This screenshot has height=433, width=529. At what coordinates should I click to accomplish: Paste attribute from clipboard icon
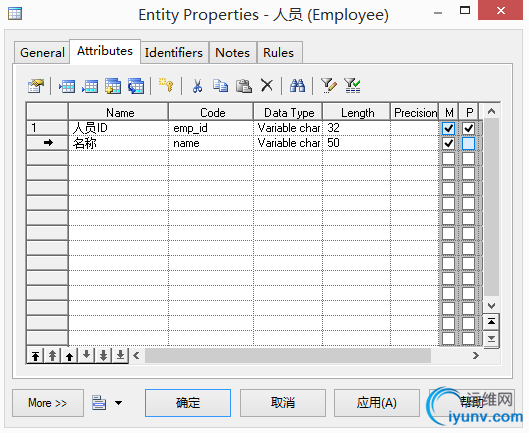(244, 86)
